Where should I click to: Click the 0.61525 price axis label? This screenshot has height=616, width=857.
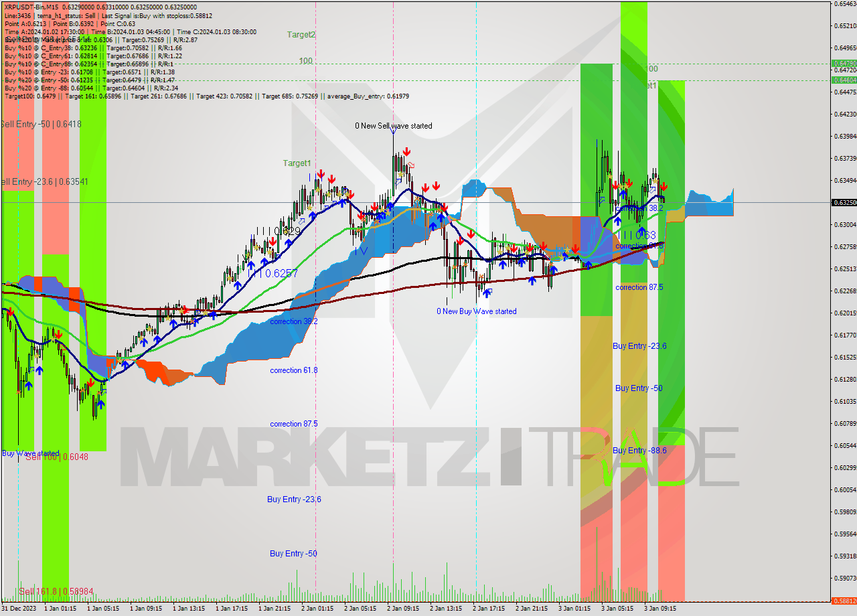pyautogui.click(x=844, y=358)
